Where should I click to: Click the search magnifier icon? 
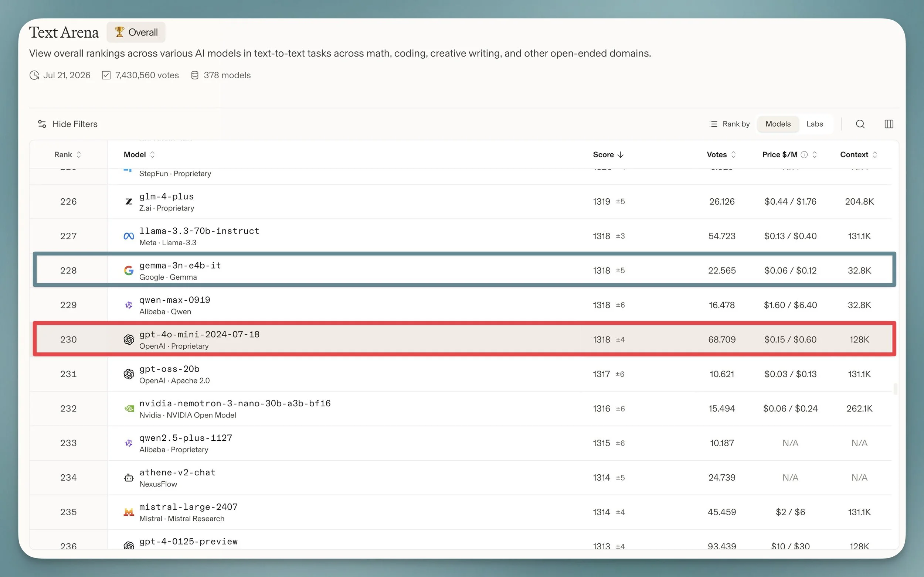[860, 124]
